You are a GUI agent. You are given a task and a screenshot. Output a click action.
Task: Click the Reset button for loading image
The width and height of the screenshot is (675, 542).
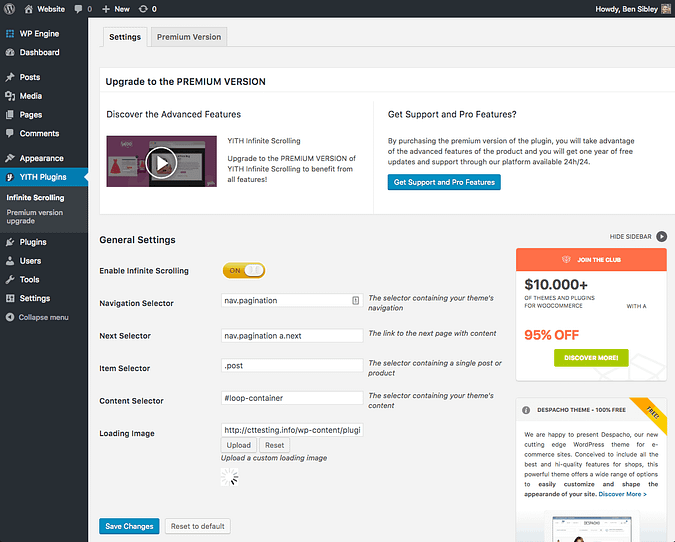click(x=274, y=445)
